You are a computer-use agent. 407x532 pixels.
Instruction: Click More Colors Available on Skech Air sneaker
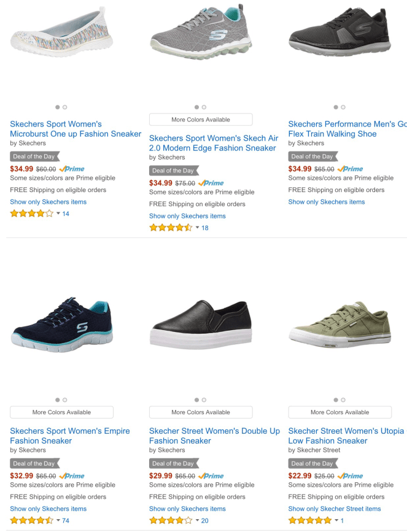(201, 120)
